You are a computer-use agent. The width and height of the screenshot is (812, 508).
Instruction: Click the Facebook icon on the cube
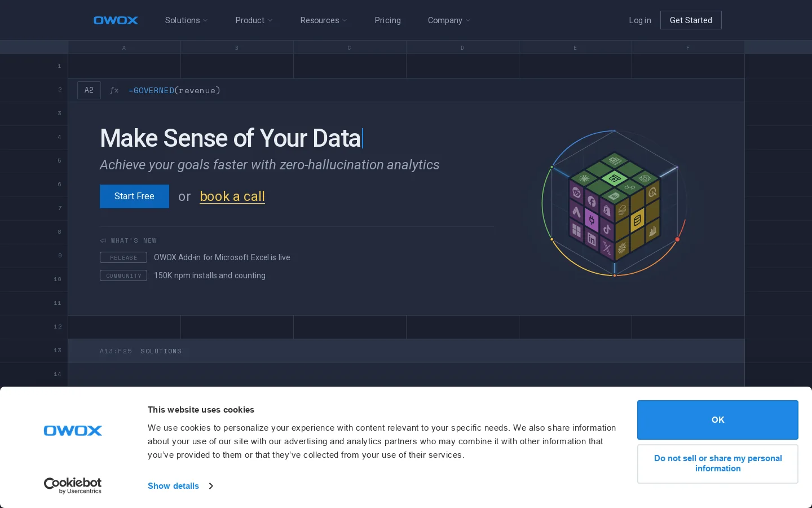coord(592,201)
